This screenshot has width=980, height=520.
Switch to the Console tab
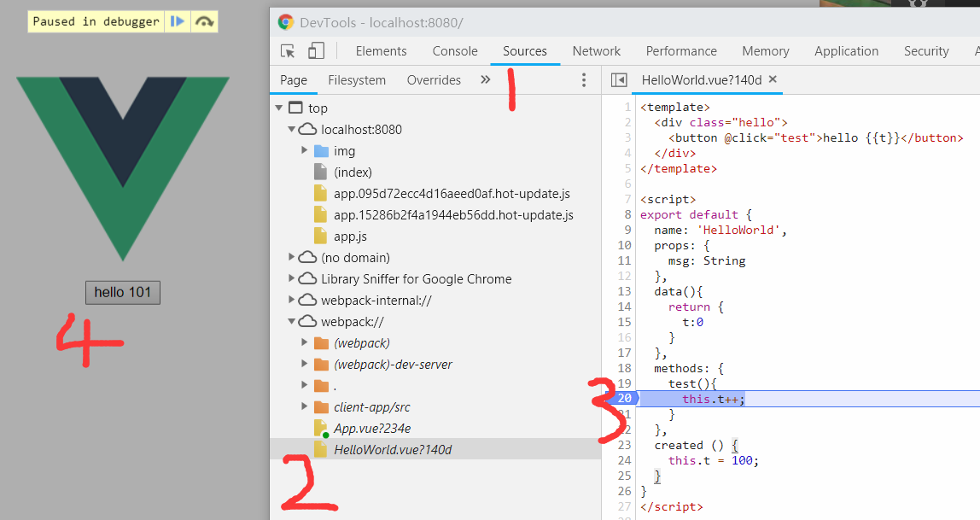(455, 51)
